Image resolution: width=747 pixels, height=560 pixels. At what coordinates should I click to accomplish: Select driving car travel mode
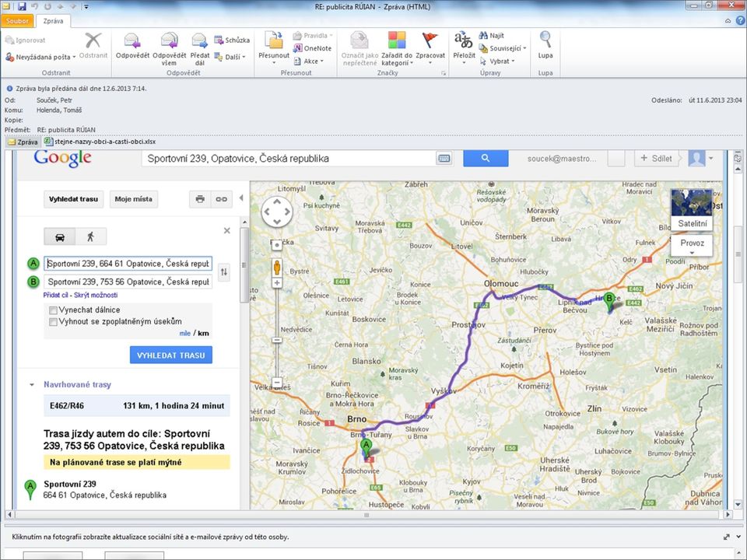pyautogui.click(x=60, y=236)
